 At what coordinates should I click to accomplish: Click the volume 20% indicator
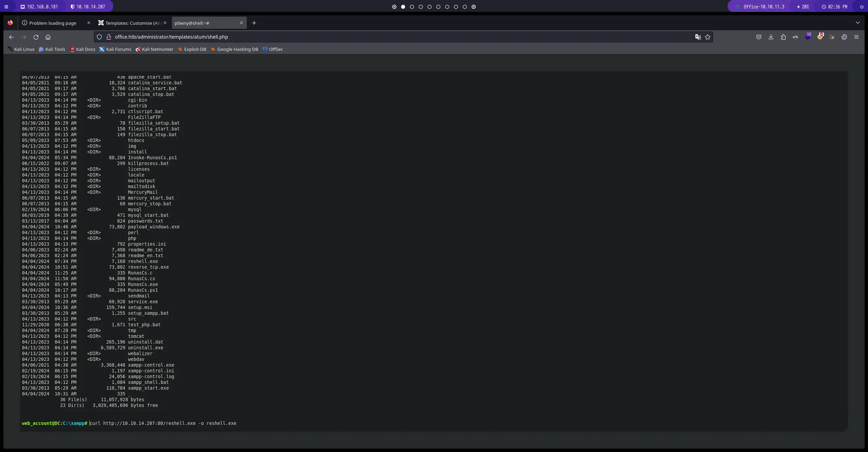point(803,6)
